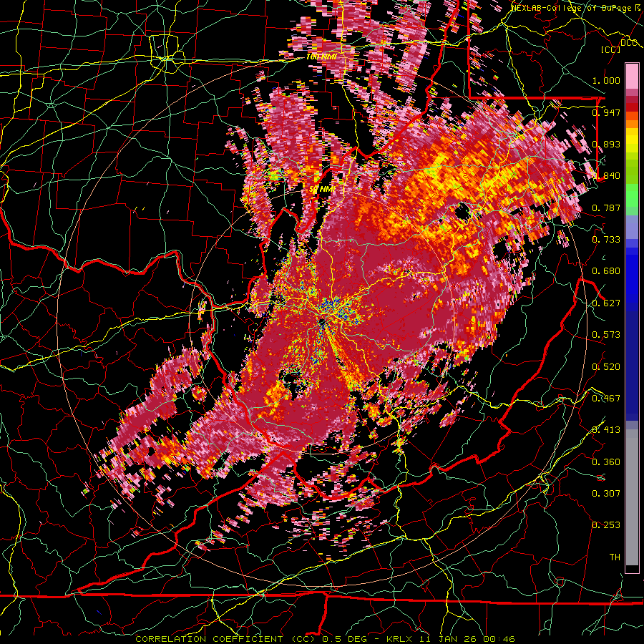This screenshot has width=644, height=644.
Task: Pick the bright green band on color bar
Action: (x=632, y=195)
